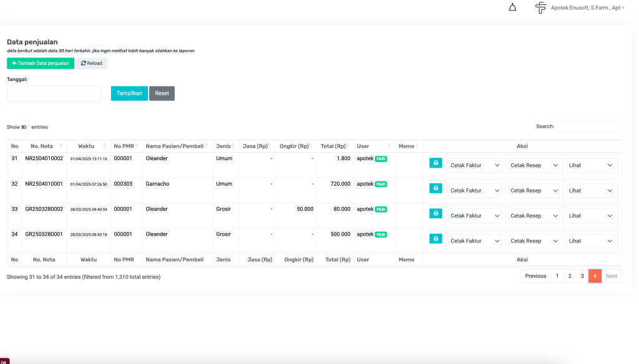Open Apotek Enusoft user account menu
Screen dimensions: 639x364
(x=587, y=8)
